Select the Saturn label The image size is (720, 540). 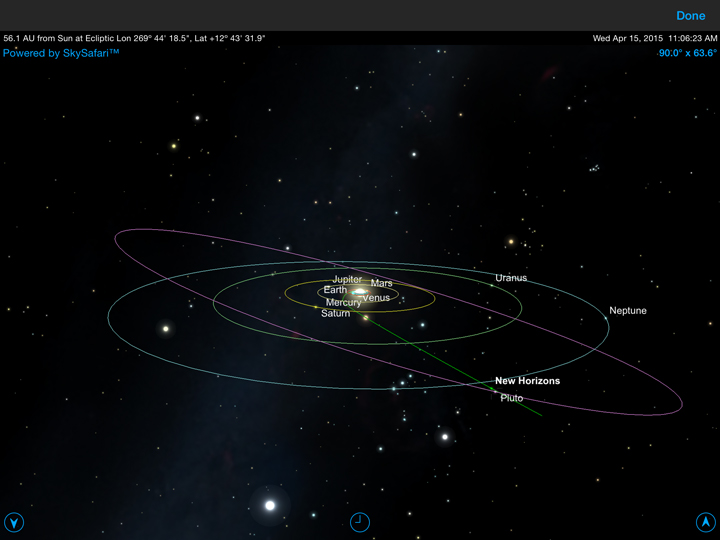click(335, 313)
